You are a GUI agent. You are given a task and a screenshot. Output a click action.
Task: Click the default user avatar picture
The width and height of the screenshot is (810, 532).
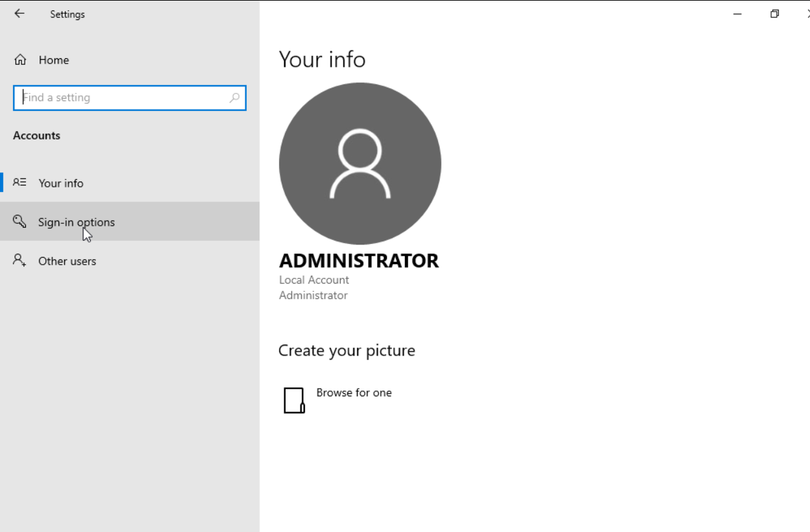tap(360, 163)
